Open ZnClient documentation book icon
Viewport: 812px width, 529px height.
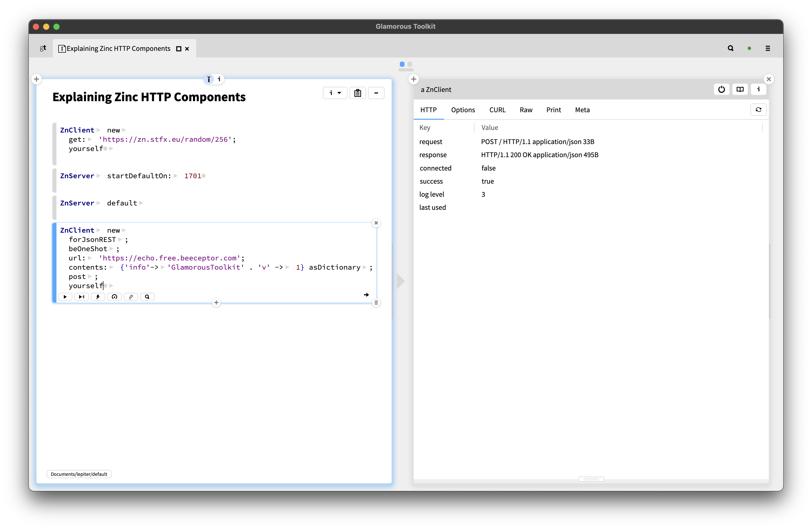point(740,89)
